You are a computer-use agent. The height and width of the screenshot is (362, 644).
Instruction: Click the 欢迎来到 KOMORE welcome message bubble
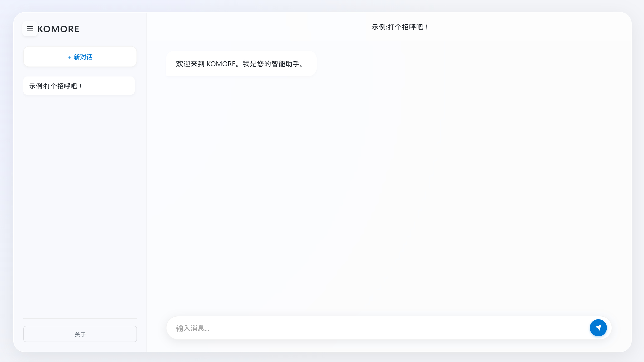point(241,64)
